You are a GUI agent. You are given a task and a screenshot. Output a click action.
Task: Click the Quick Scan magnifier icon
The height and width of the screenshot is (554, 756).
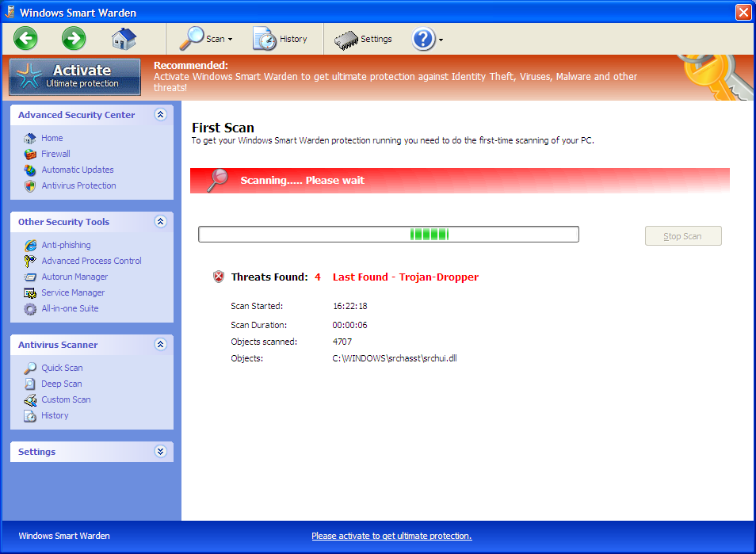click(30, 368)
